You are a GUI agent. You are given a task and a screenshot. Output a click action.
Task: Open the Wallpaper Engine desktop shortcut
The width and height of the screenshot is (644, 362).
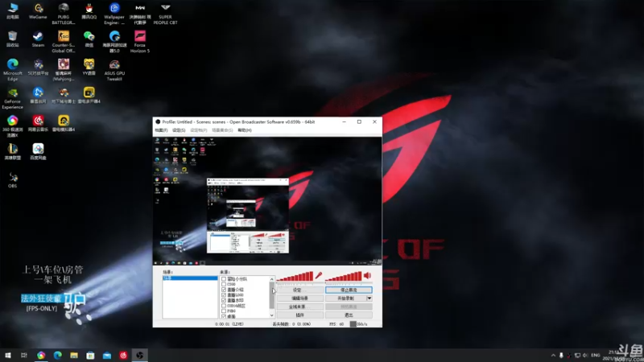tap(114, 14)
